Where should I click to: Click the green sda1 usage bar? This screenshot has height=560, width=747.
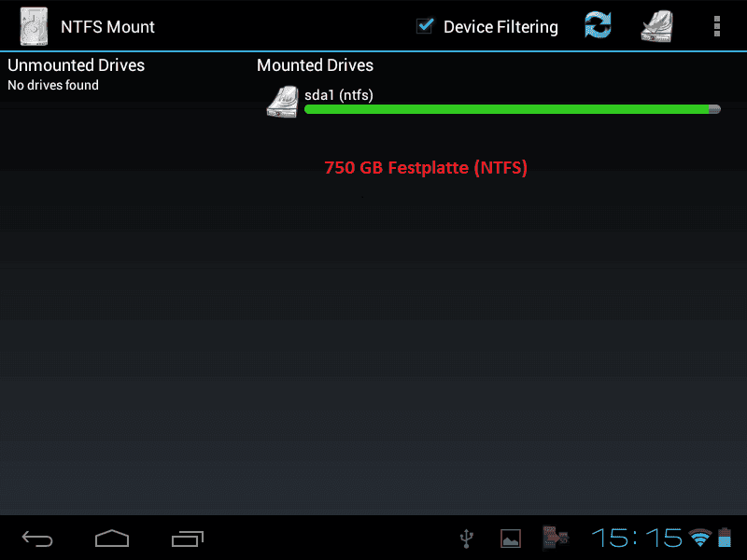click(x=512, y=109)
